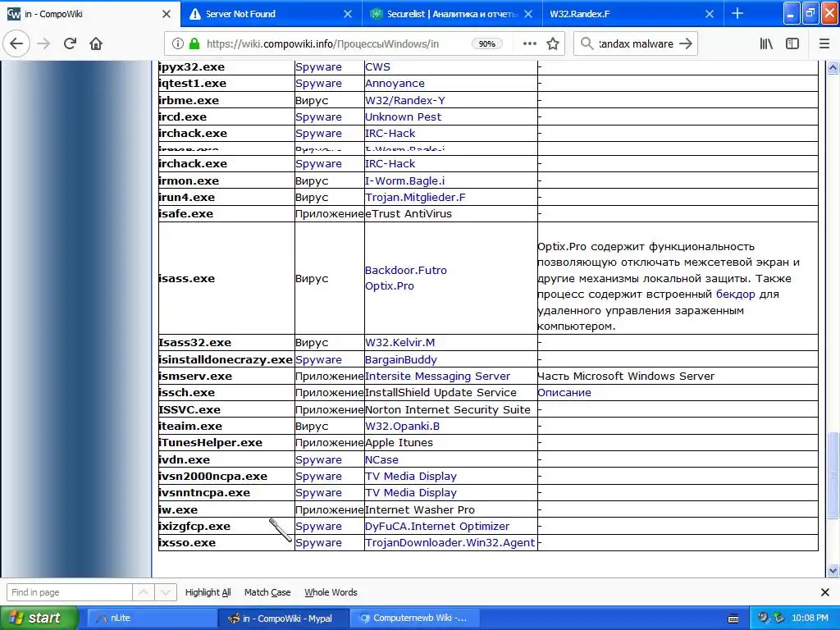Viewport: 840px width, 630px height.
Task: Switch to Computernewb Wiki taskbar window
Action: (414, 619)
